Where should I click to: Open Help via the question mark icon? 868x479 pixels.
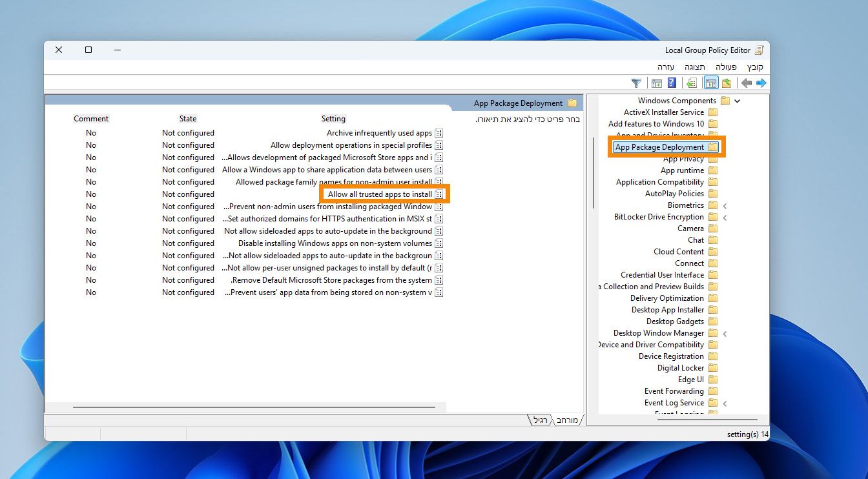pos(672,83)
